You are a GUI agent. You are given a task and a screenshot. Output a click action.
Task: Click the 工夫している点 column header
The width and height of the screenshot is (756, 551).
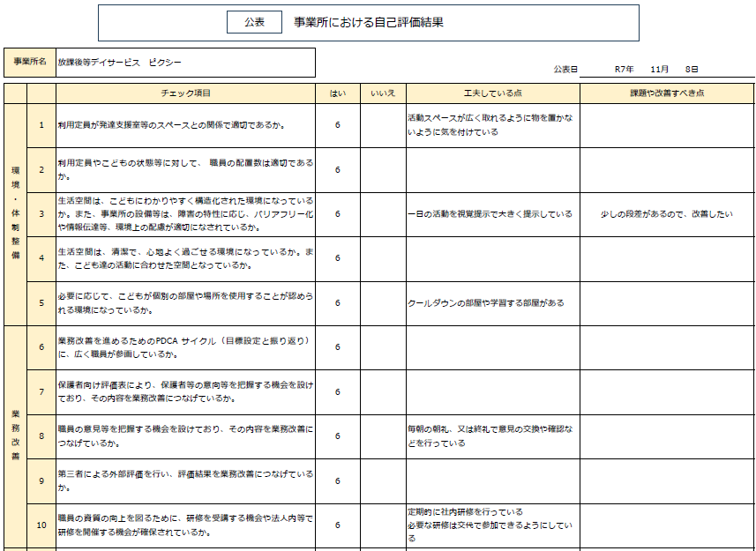click(x=492, y=93)
